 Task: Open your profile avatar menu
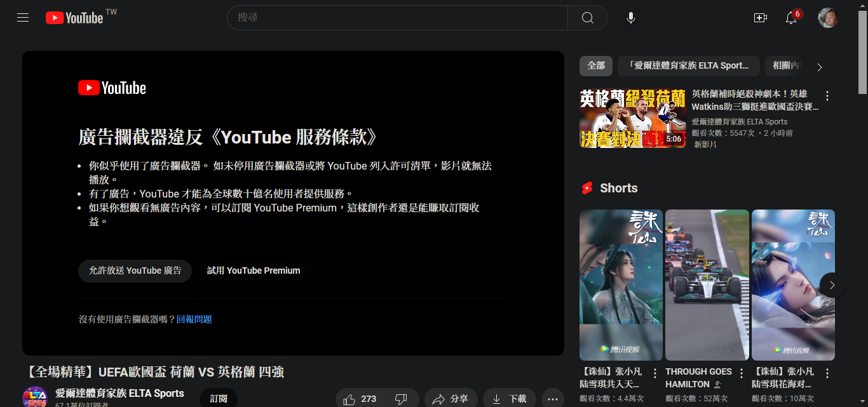point(829,17)
